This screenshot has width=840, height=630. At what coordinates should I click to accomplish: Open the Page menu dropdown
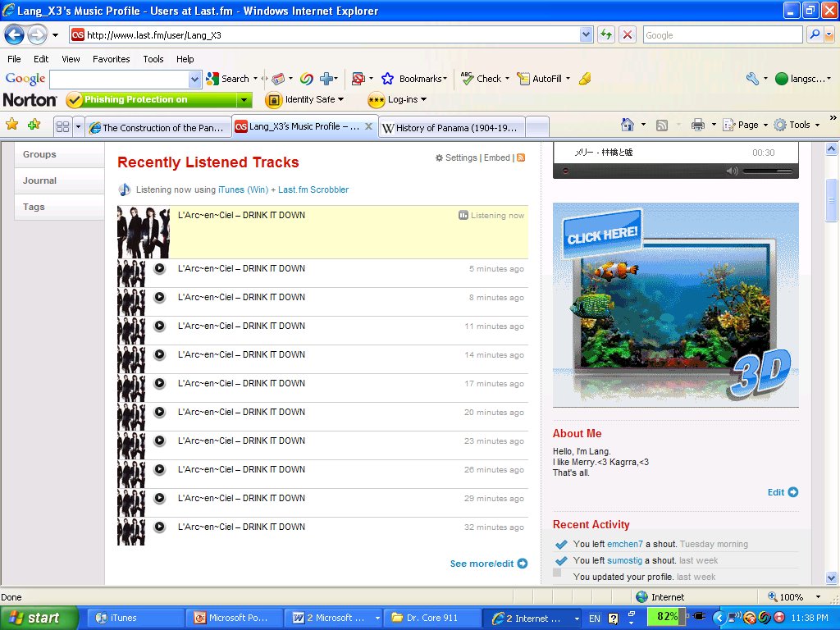coord(746,125)
